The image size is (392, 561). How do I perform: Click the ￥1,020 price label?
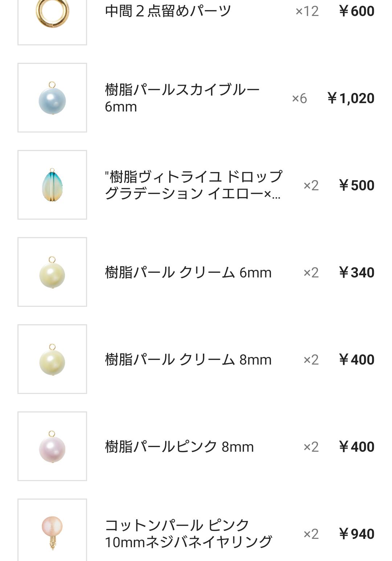pyautogui.click(x=351, y=98)
